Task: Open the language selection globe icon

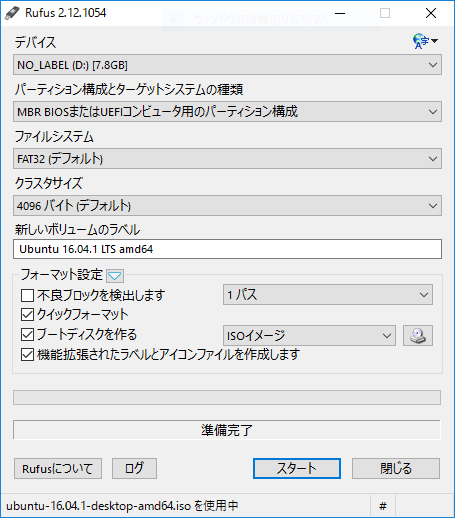Action: click(x=425, y=41)
